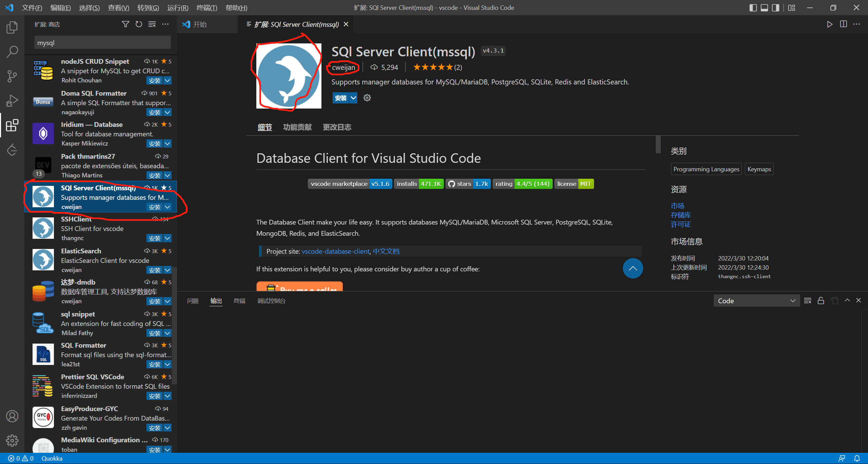Switch to the 功能贡献 tab
Image resolution: width=868 pixels, height=464 pixels.
pos(297,127)
